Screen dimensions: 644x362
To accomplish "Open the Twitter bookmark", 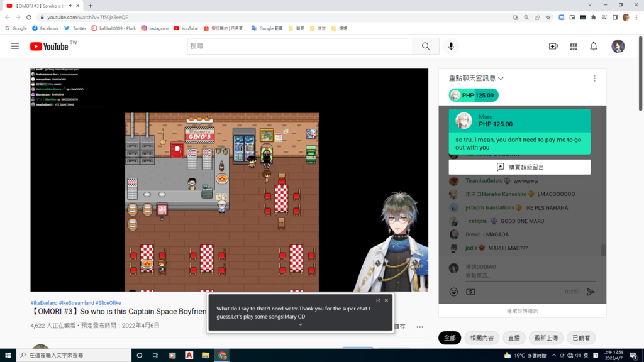I will [x=75, y=28].
